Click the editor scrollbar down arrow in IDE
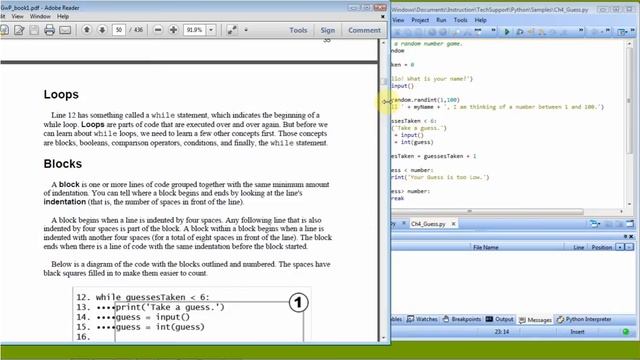 (630, 204)
